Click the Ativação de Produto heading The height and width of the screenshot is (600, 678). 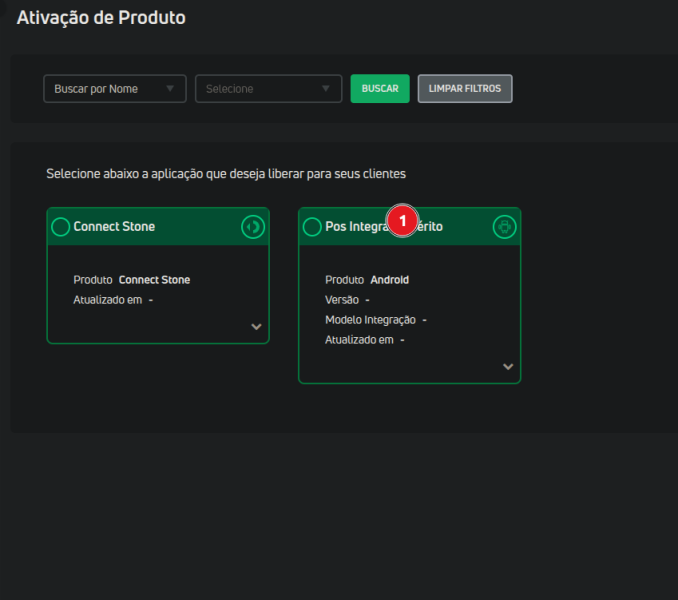click(x=101, y=18)
